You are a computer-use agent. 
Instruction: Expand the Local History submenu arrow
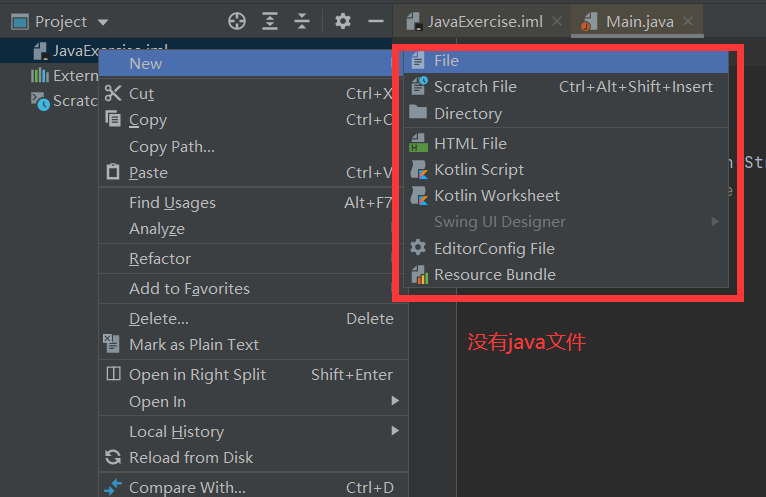coord(395,431)
